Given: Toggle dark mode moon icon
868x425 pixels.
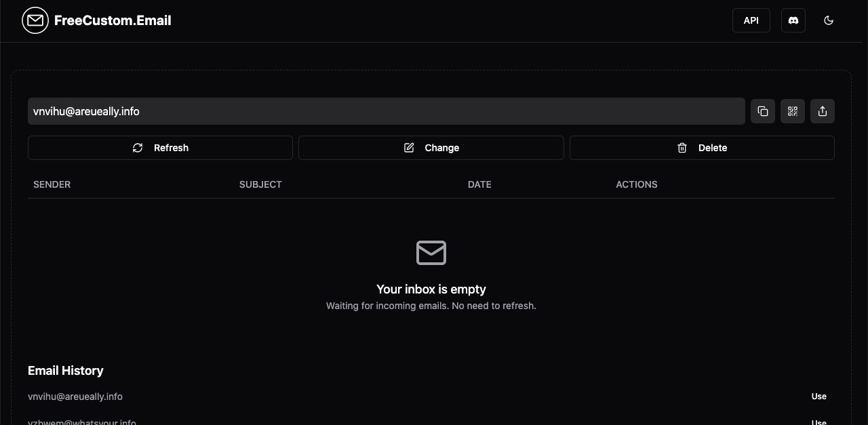Looking at the screenshot, I should (x=829, y=20).
